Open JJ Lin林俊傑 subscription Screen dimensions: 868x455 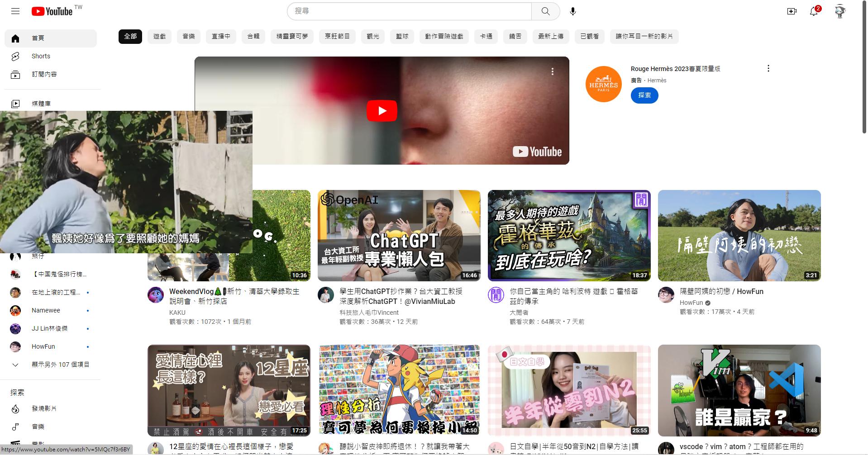51,328
